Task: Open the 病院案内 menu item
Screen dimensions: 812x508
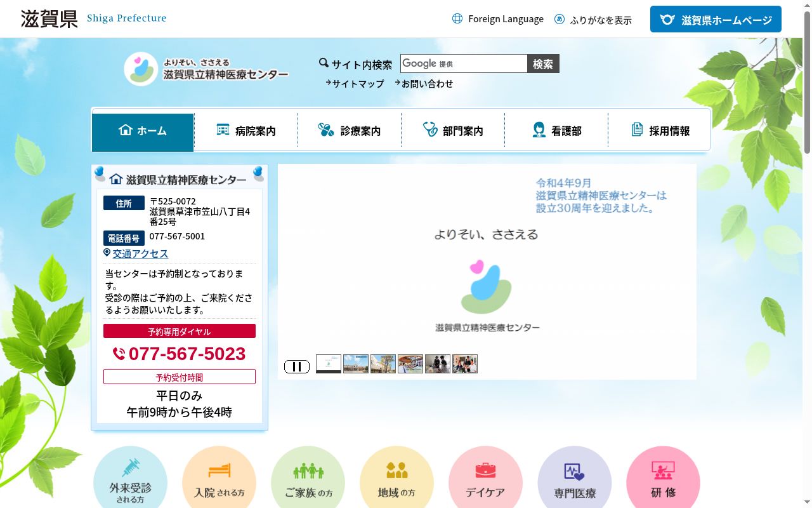Action: 246,130
